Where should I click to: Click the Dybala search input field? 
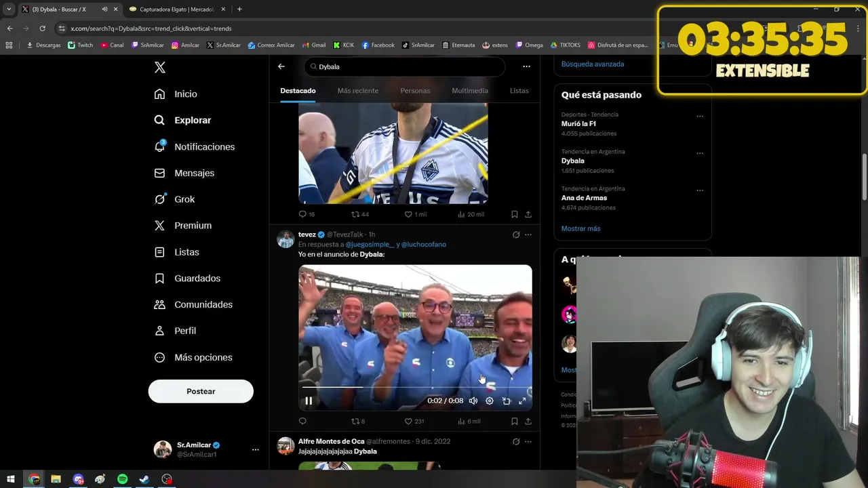[405, 66]
